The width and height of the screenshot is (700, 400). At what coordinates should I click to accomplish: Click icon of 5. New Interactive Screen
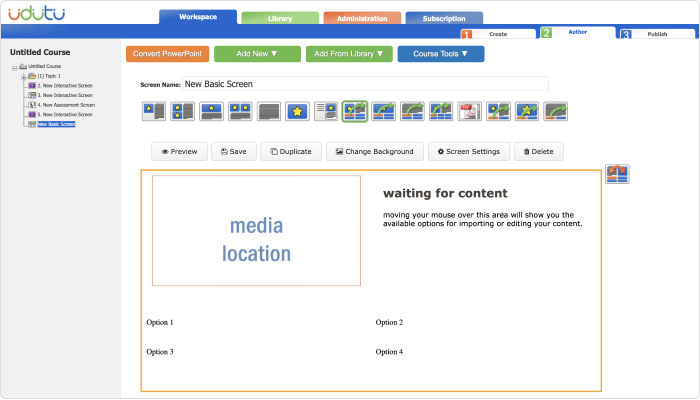pyautogui.click(x=32, y=115)
